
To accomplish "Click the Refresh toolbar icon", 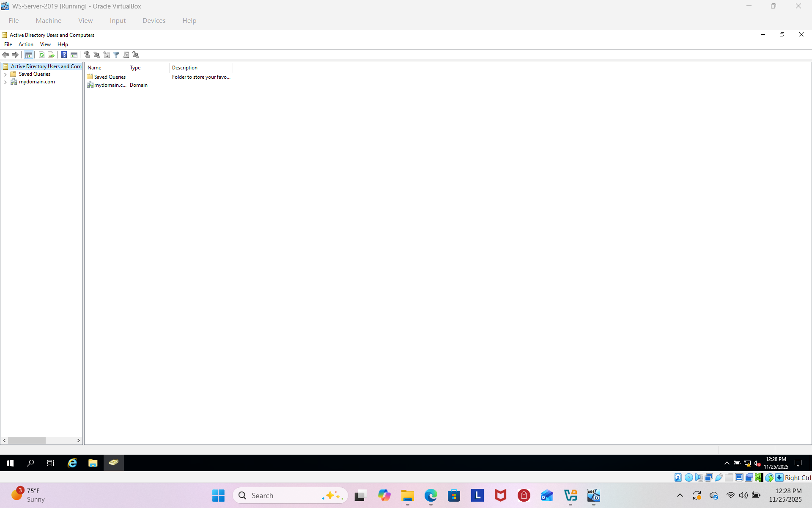I will (41, 55).
